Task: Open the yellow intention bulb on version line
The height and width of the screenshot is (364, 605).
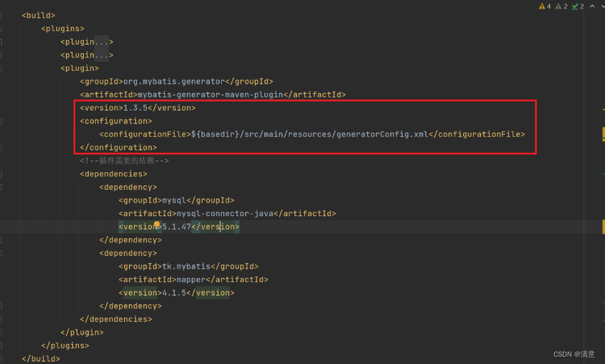Action: pos(156,224)
